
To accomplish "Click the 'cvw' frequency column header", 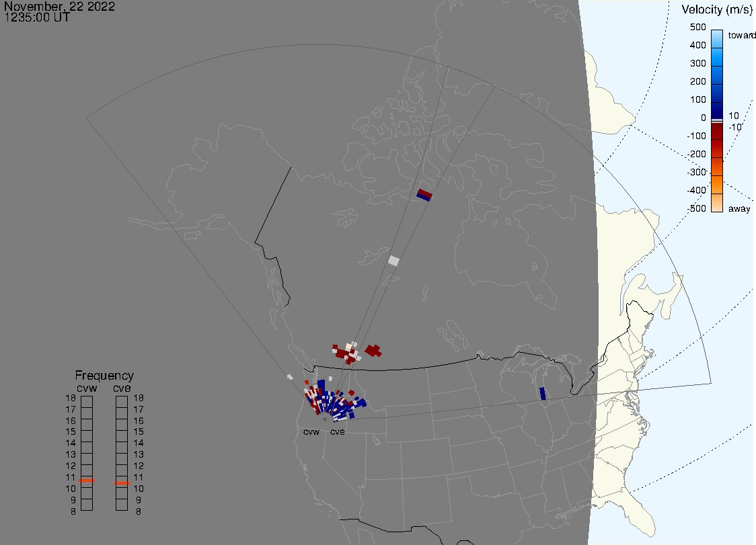I will click(87, 388).
